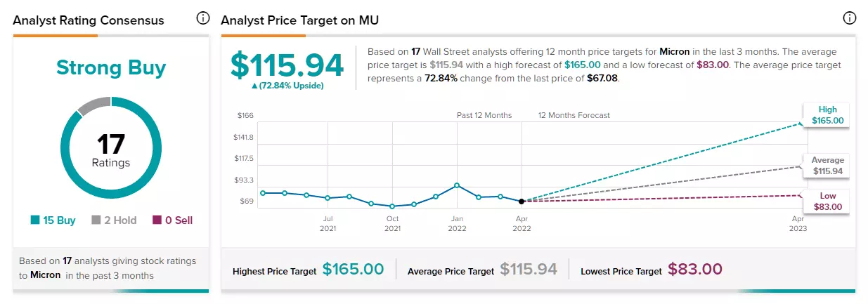Select the 12 Months Forecast chart label
This screenshot has width=868, height=304.
574,115
